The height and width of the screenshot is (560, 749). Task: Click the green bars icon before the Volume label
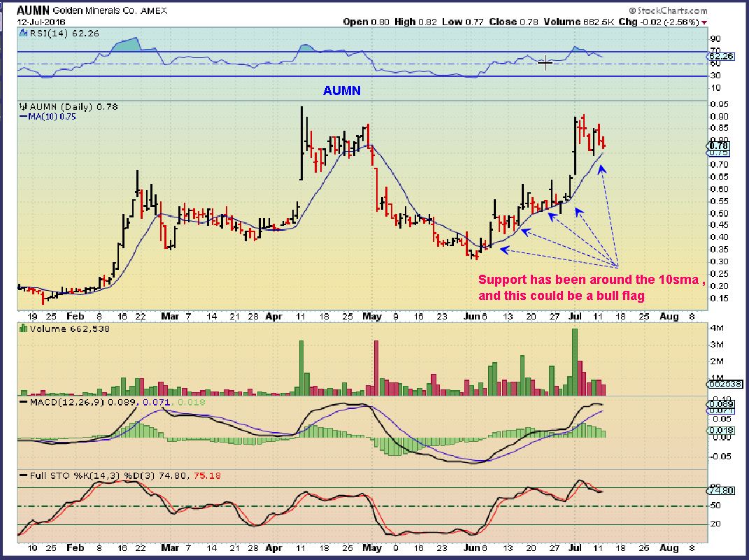(x=23, y=329)
